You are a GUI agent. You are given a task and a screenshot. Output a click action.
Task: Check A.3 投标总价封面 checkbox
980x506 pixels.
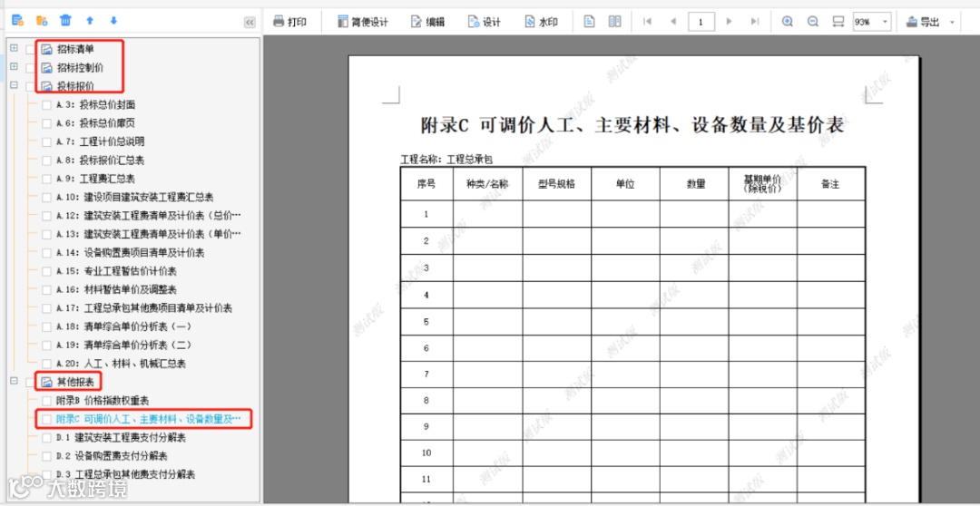pos(47,105)
